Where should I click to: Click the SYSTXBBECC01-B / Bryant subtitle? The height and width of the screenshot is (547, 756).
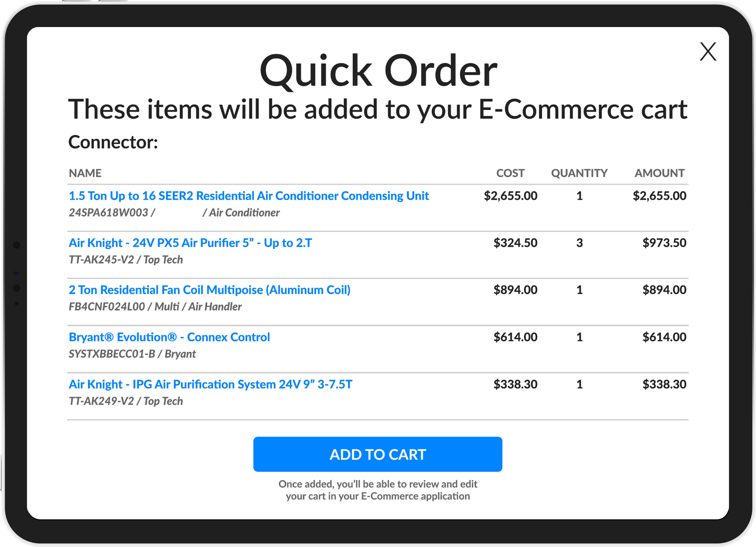(x=132, y=354)
